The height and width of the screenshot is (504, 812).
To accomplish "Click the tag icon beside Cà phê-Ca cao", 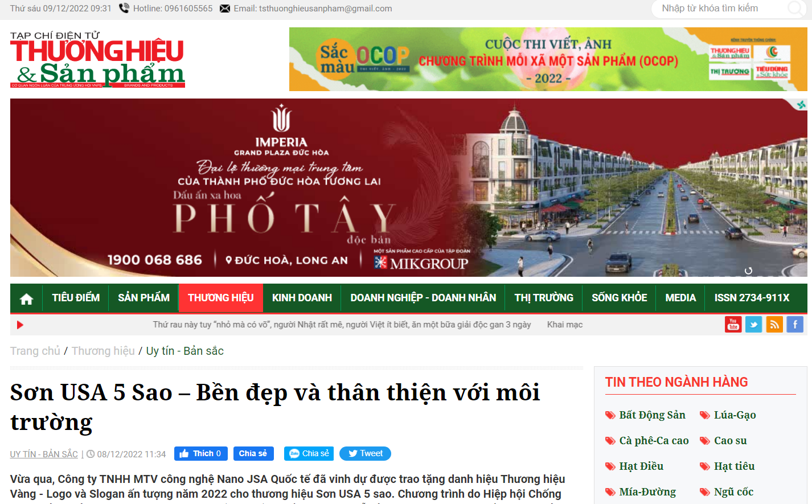I will [610, 441].
